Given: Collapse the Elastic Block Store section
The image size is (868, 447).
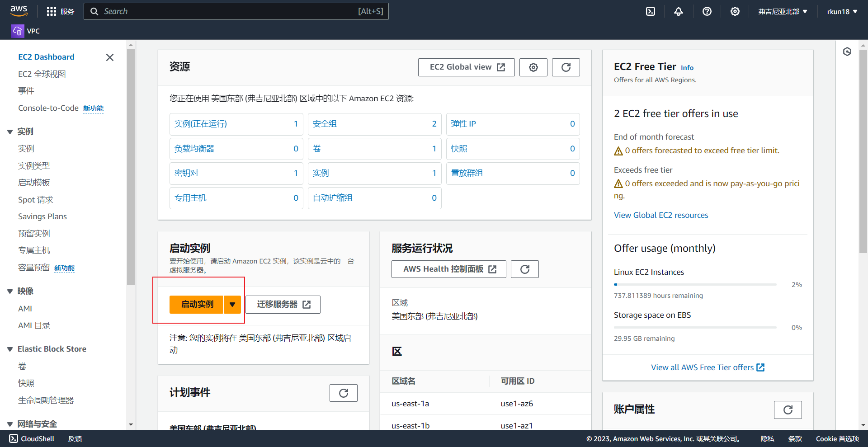Looking at the screenshot, I should click(x=10, y=349).
